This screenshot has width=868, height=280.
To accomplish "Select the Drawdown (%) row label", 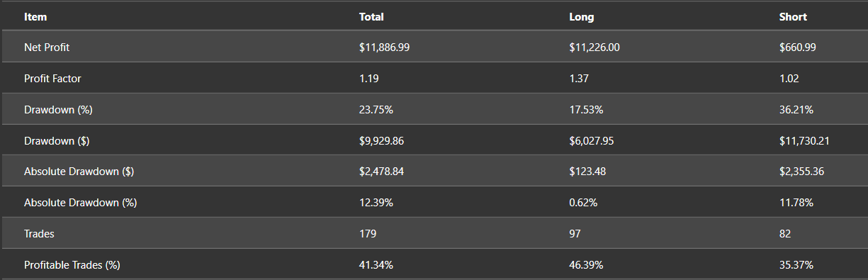I will [x=58, y=110].
